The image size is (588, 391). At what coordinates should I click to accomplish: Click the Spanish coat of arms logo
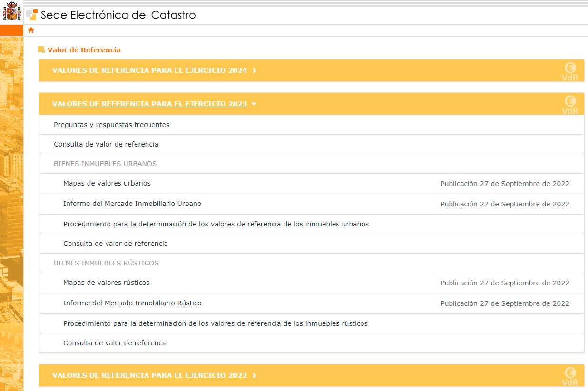click(11, 11)
